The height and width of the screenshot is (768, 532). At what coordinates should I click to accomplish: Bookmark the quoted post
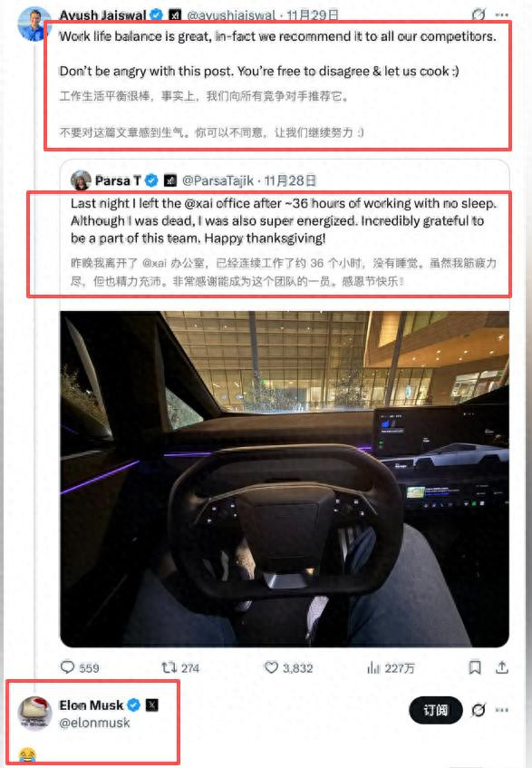475,667
